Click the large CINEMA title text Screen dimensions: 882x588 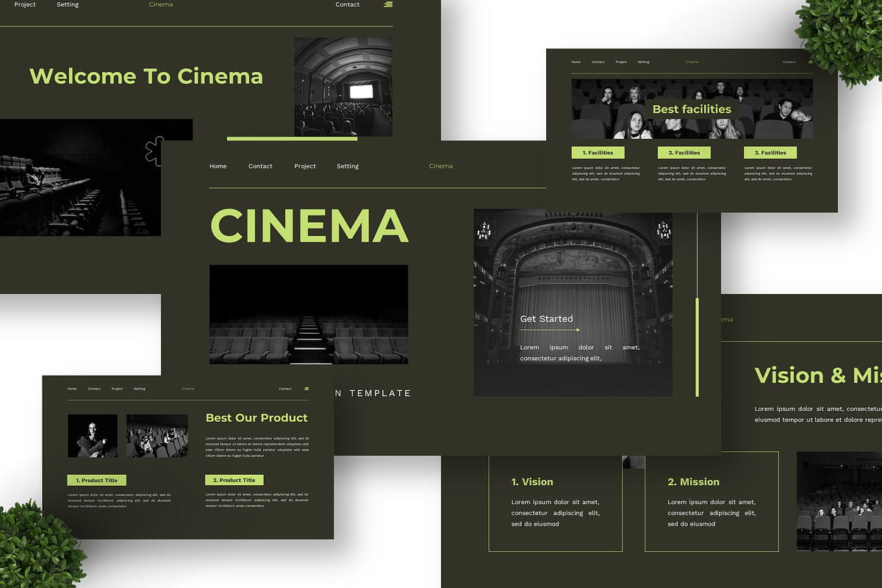coord(309,226)
